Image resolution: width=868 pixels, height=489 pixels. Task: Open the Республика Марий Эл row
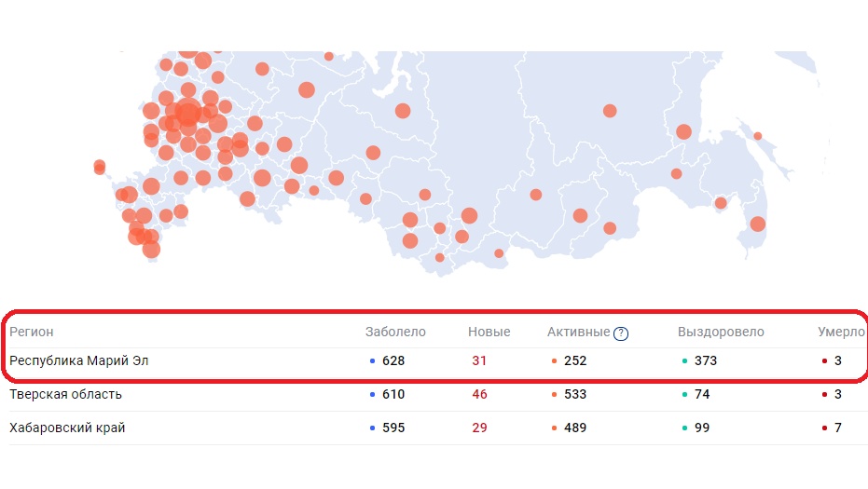pos(79,361)
